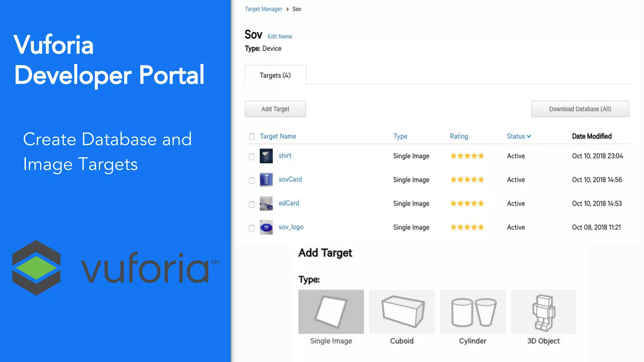The width and height of the screenshot is (644, 362).
Task: Sort by the Rating column header
Action: [x=459, y=136]
